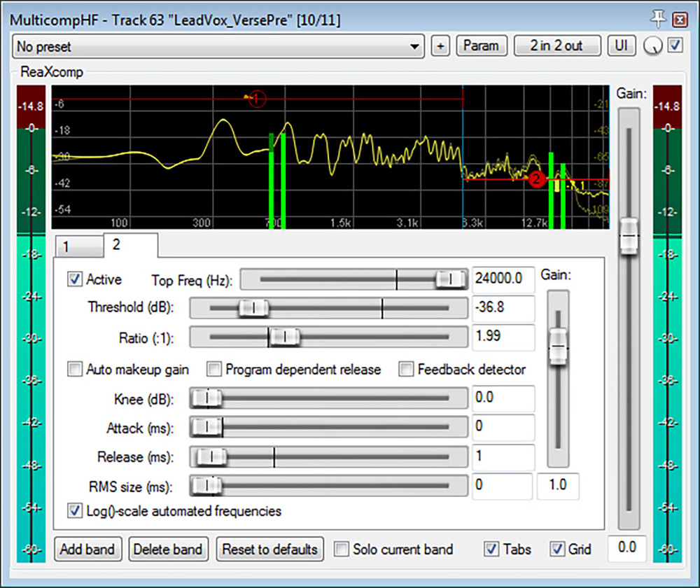The height and width of the screenshot is (588, 700).
Task: Disable the Active checkbox for the band
Action: [74, 280]
